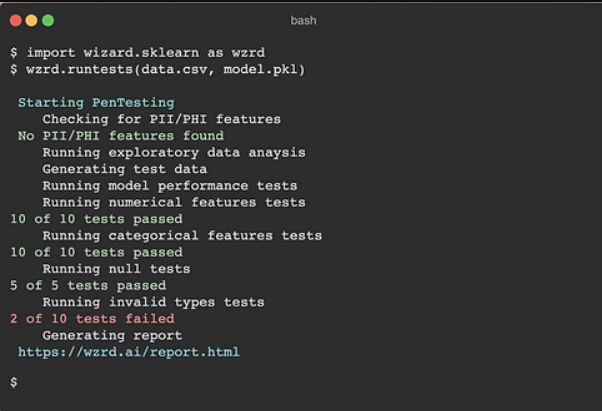Click the 'Starting PenTesting' heading line

tap(96, 103)
